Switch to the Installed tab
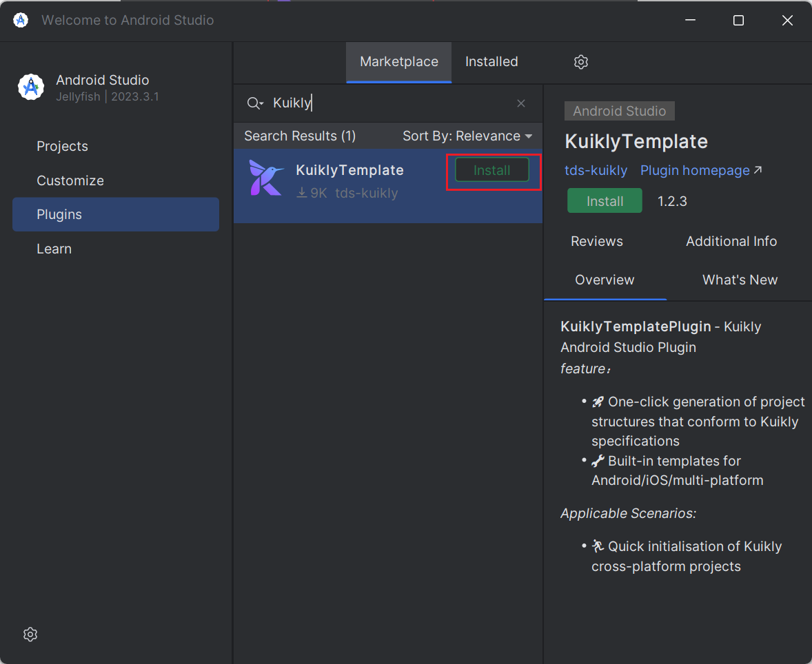 click(491, 62)
